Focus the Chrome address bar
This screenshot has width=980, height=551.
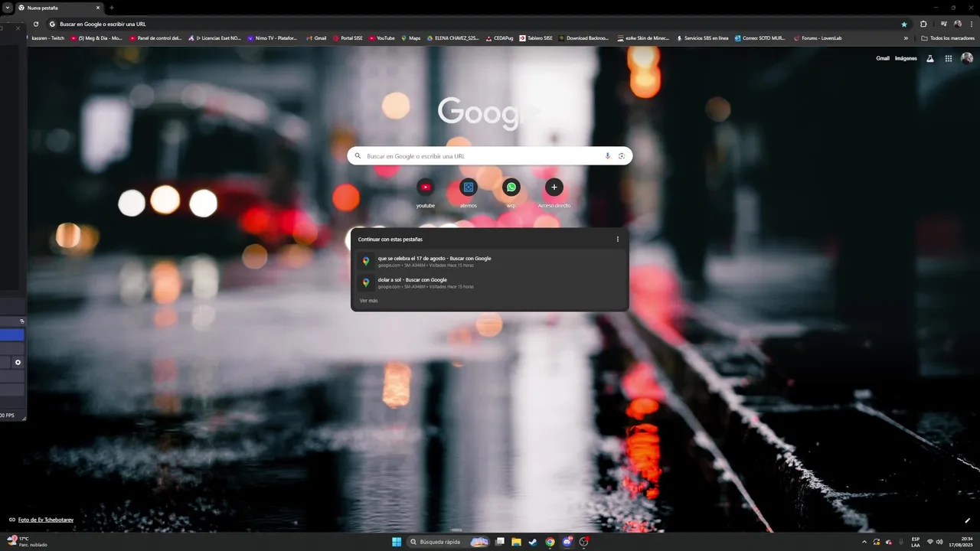point(475,24)
